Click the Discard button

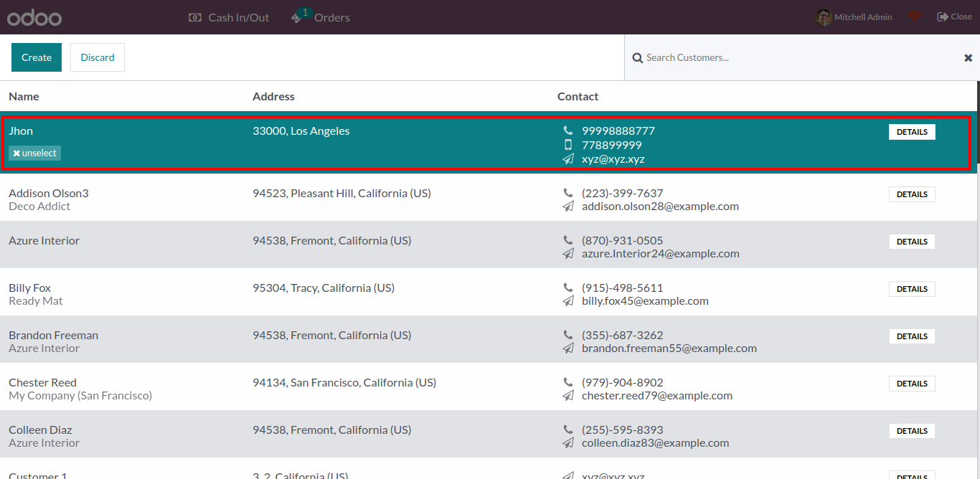pyautogui.click(x=98, y=57)
